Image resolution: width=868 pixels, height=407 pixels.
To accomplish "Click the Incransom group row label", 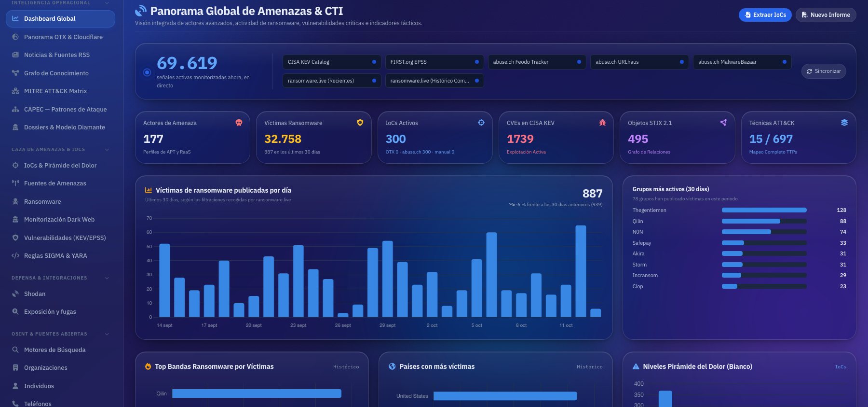I will pos(645,275).
